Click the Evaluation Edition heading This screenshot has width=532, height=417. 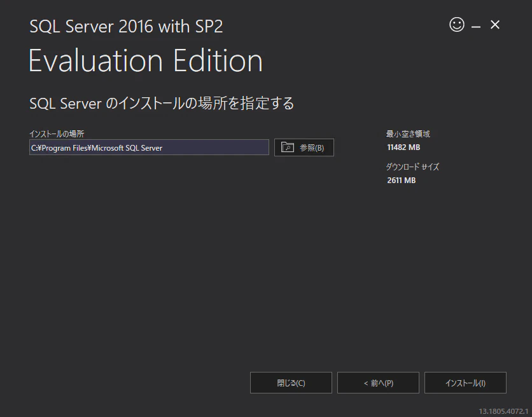pos(146,60)
